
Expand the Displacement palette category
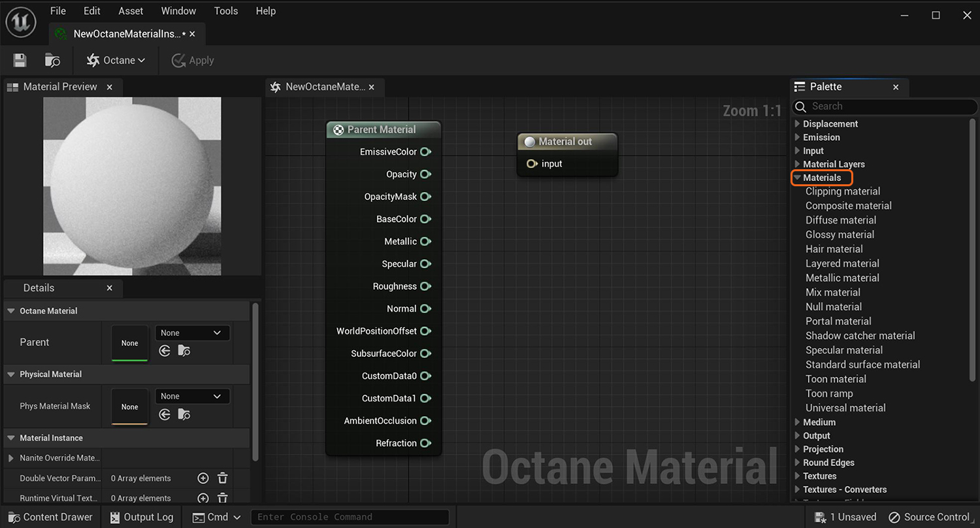[x=797, y=124]
